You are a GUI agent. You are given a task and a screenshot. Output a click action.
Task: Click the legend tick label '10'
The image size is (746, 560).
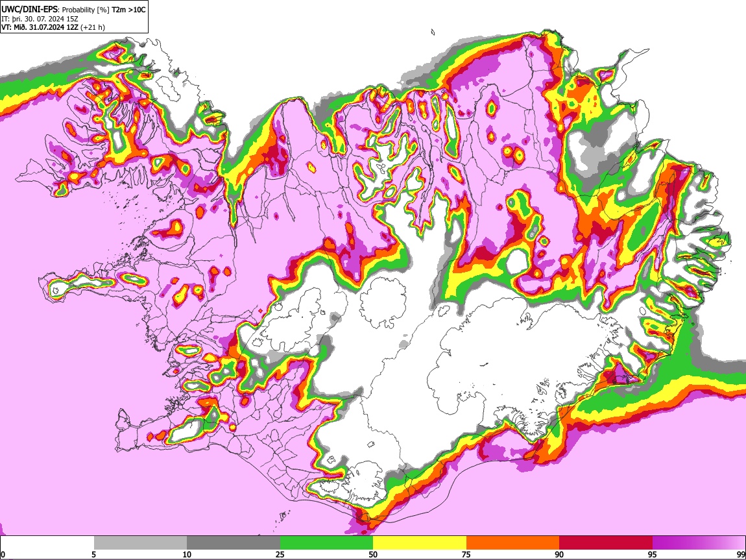pyautogui.click(x=187, y=554)
